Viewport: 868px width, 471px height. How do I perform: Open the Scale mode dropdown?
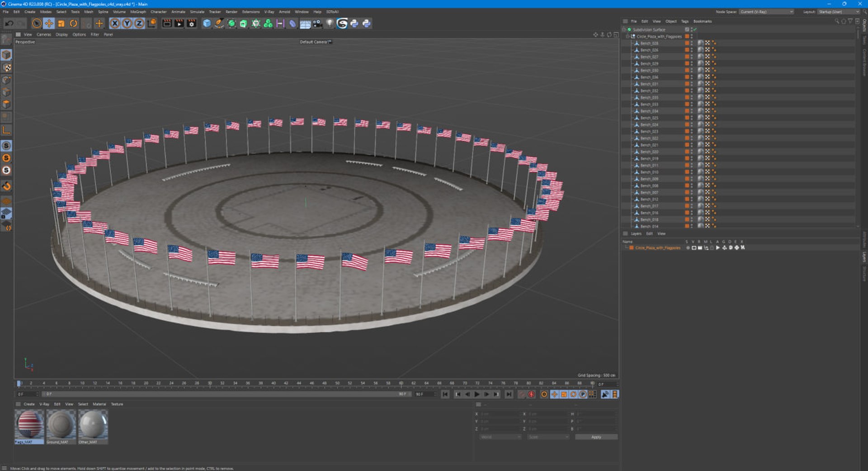pyautogui.click(x=548, y=437)
